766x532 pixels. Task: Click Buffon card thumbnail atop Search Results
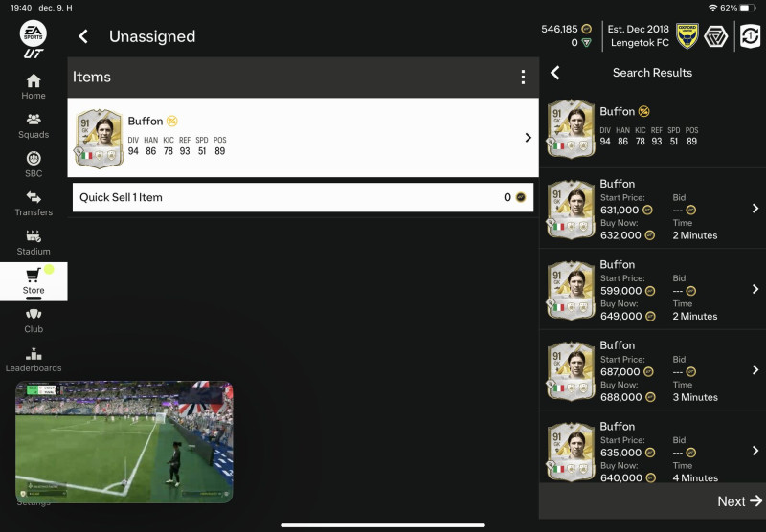click(571, 128)
